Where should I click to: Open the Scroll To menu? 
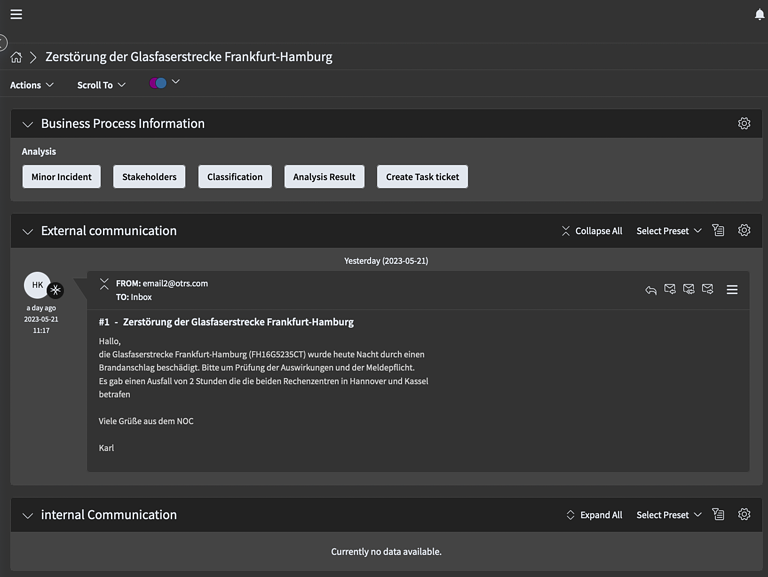point(101,85)
